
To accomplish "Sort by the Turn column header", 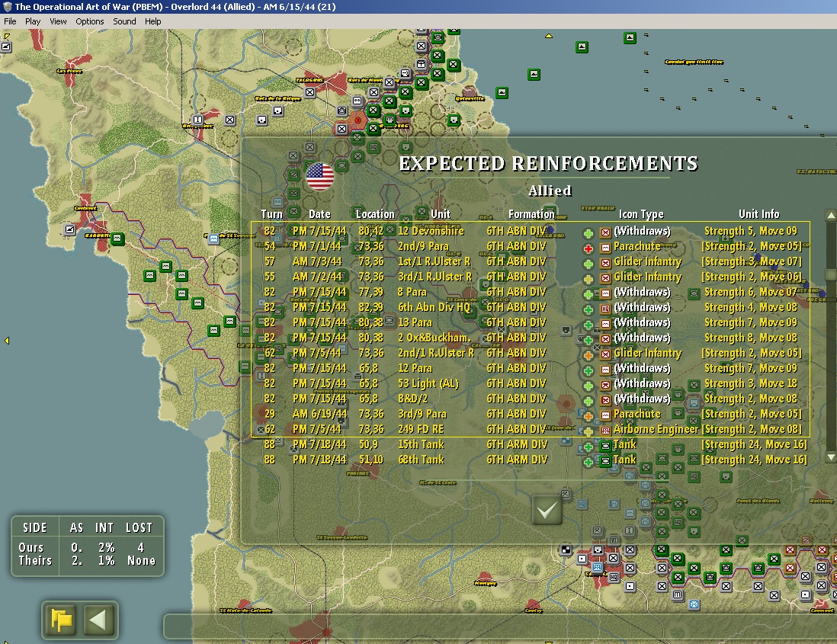I will point(271,214).
